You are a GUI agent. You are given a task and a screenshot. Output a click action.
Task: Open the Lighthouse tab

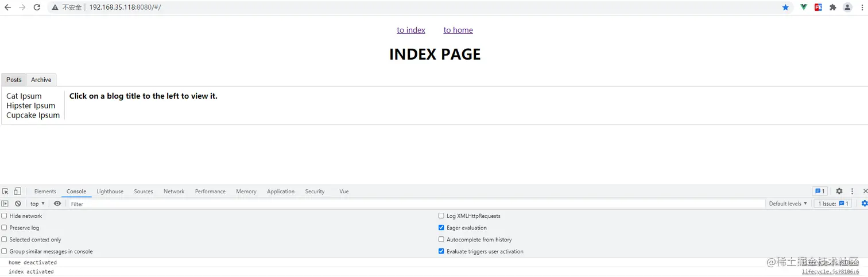click(x=110, y=192)
